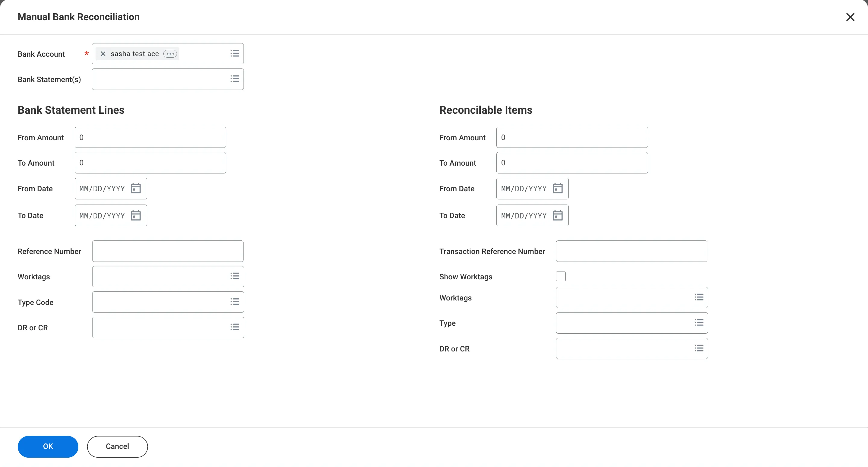Screen dimensions: 868x467
Task: Open calendar for Bank Statement Lines From Date
Action: pyautogui.click(x=136, y=189)
